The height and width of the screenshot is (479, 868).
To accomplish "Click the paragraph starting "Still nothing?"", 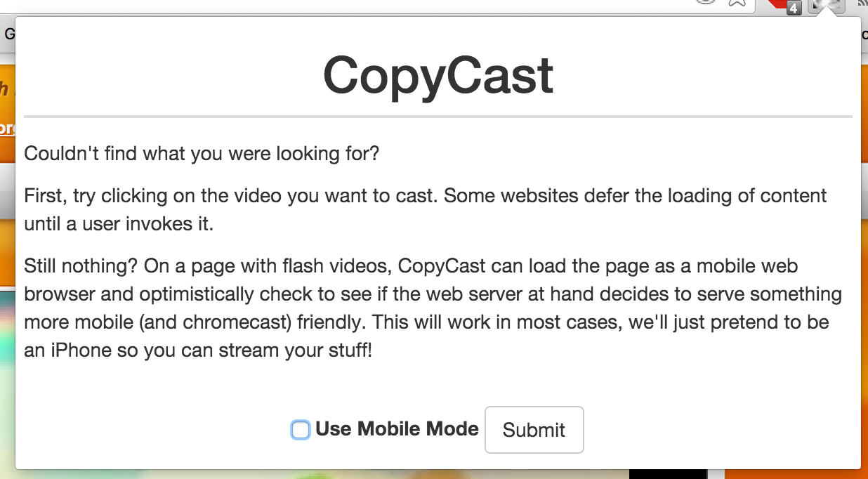I will [433, 308].
